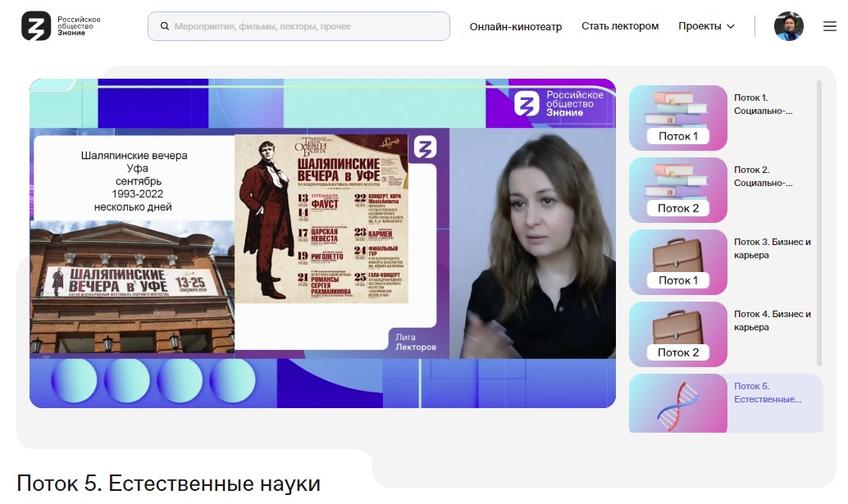Image resolution: width=848 pixels, height=504 pixels.
Task: Expand the Проекты dropdown
Action: (705, 26)
